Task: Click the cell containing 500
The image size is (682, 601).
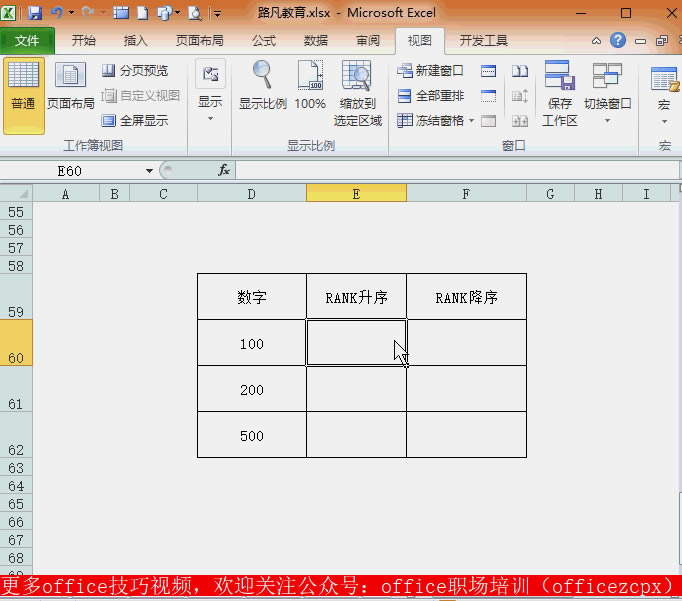Action: tap(251, 434)
